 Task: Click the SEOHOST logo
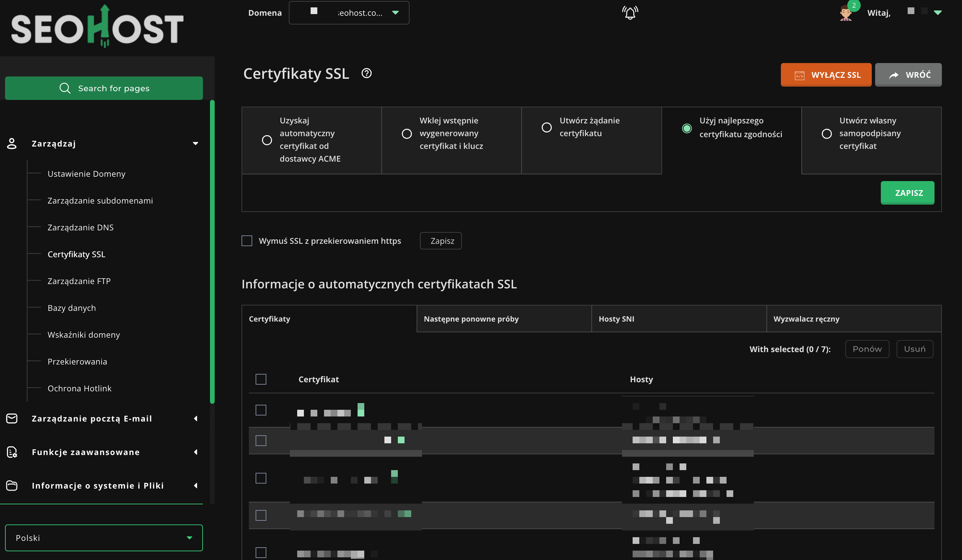(x=97, y=27)
